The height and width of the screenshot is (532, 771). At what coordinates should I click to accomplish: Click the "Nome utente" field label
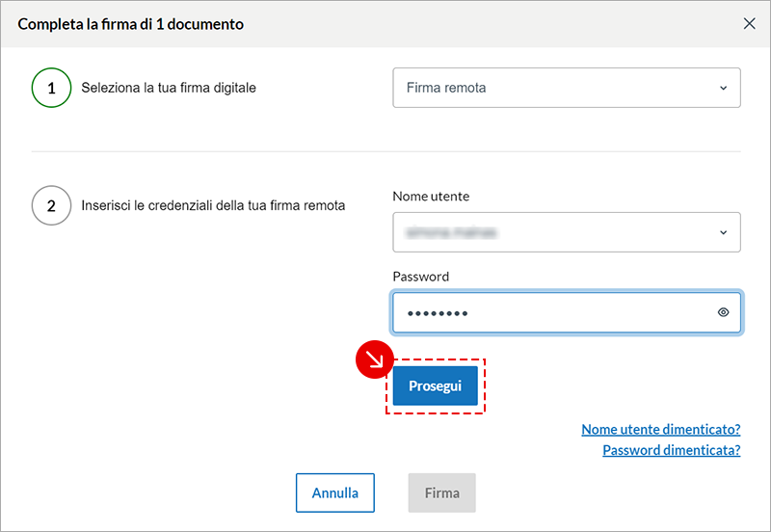[431, 197]
